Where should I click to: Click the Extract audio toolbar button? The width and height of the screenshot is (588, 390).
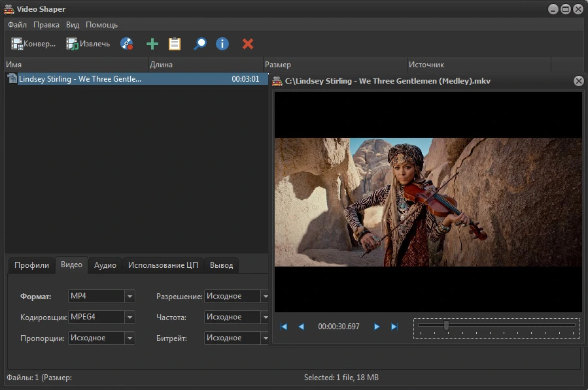(x=88, y=44)
